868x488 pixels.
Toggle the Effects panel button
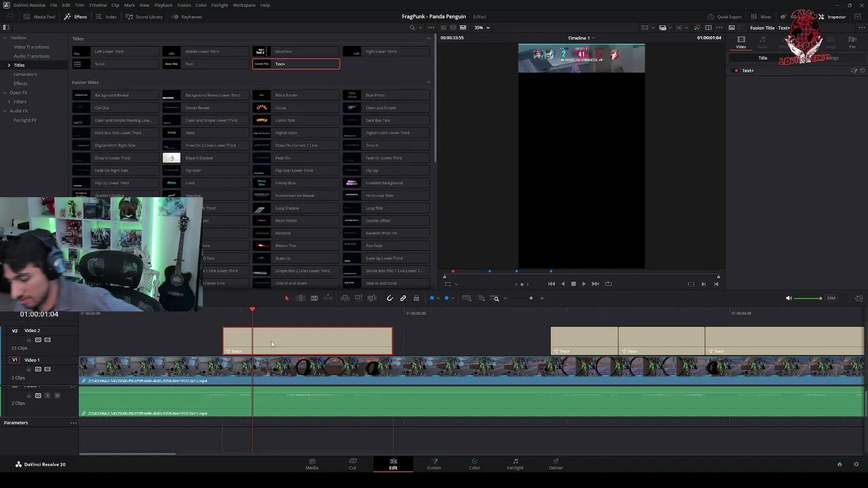[x=76, y=17]
